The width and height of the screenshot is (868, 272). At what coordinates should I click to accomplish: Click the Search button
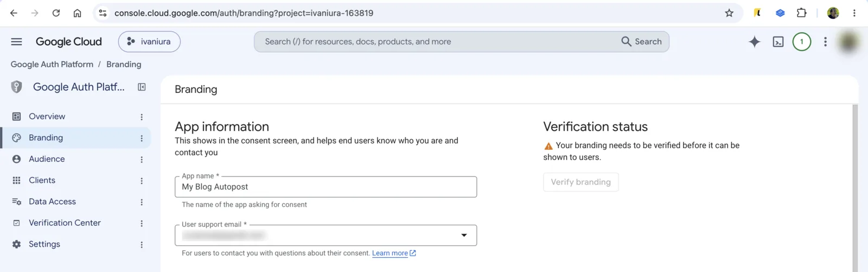click(642, 42)
